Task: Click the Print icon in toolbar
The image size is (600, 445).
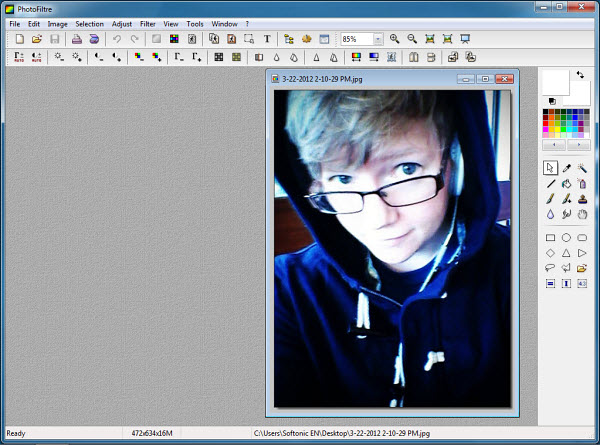Action: (x=76, y=39)
